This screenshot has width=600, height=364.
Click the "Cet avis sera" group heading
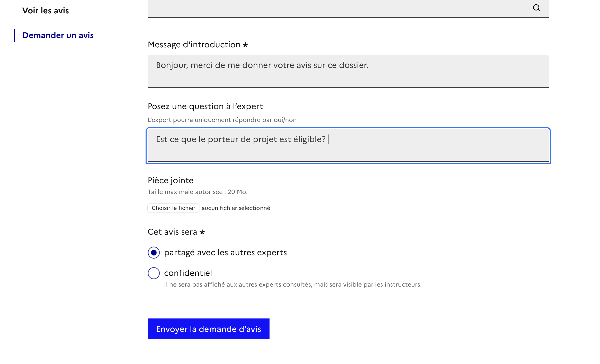[172, 232]
